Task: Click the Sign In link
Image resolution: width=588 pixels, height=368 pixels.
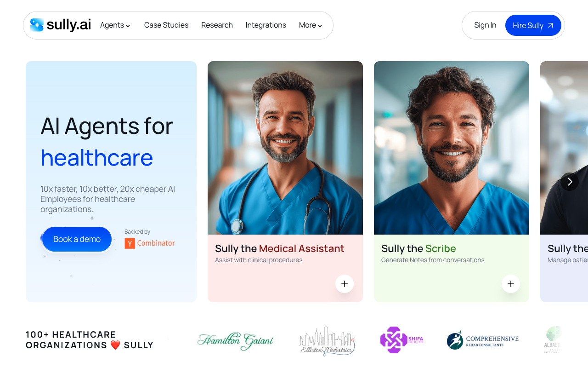Action: [x=485, y=25]
